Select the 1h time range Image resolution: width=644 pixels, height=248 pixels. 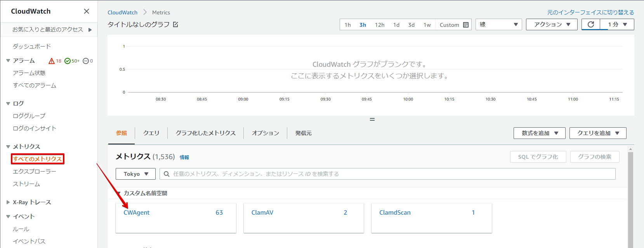click(348, 25)
